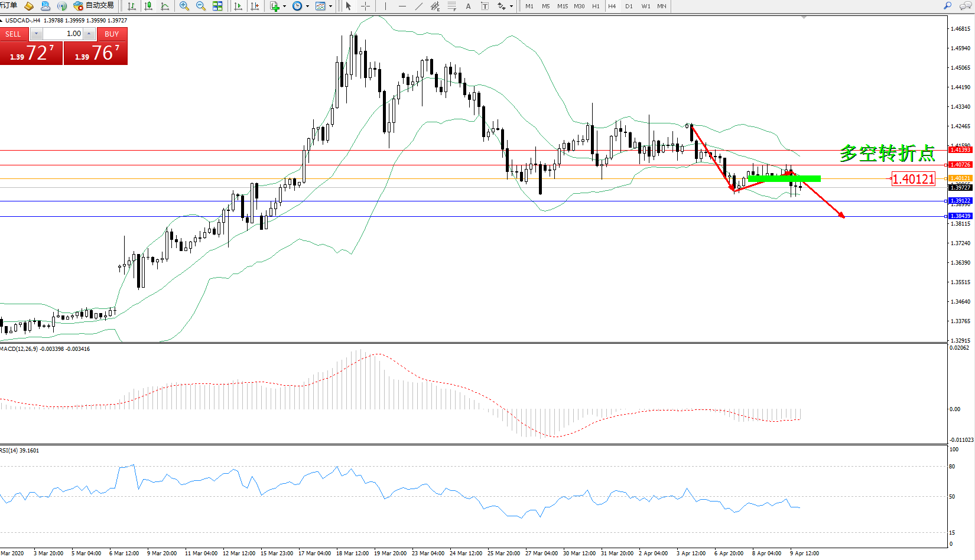The height and width of the screenshot is (560, 975).
Task: Switch timeframe to M15
Action: 562,6
